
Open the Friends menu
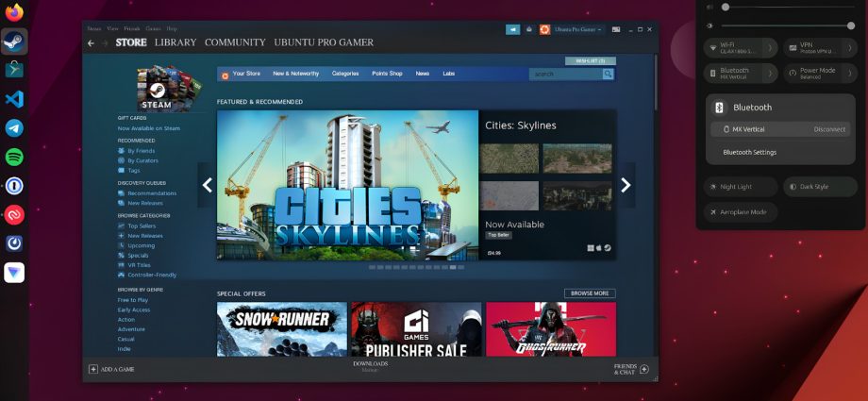(132, 29)
